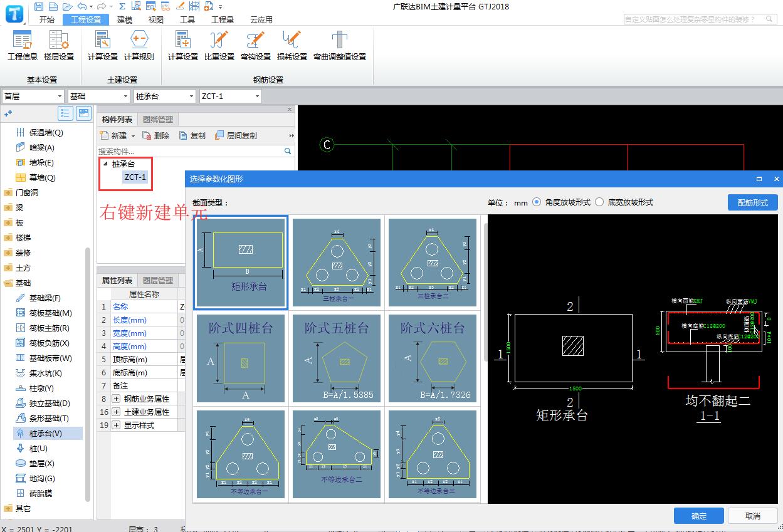Switch navigation tree to list view icon
This screenshot has height=532, width=783.
tap(65, 113)
